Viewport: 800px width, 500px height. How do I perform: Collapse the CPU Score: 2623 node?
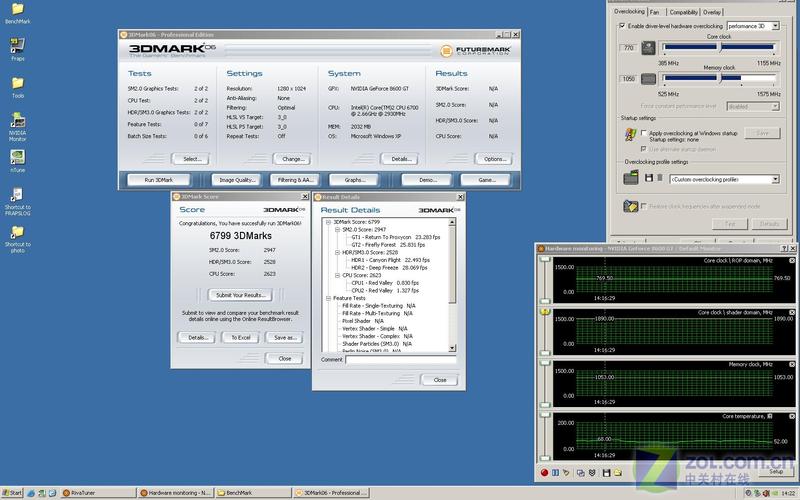click(x=337, y=275)
